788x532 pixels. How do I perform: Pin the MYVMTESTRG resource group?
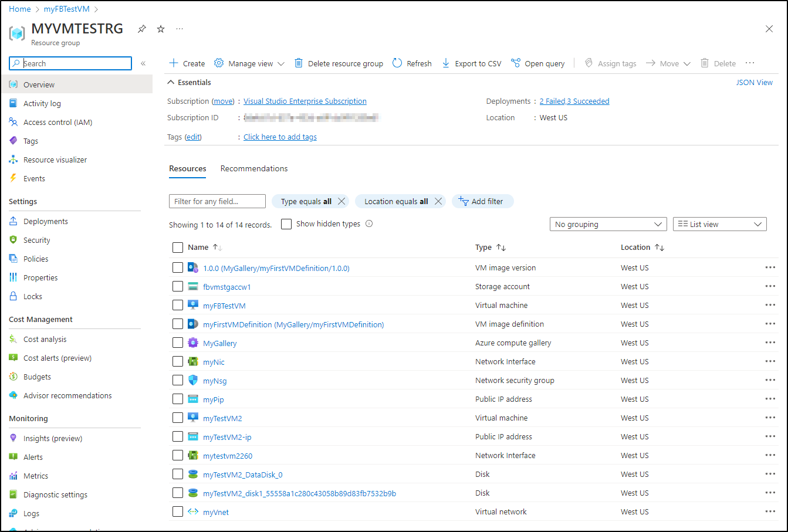pyautogui.click(x=142, y=29)
